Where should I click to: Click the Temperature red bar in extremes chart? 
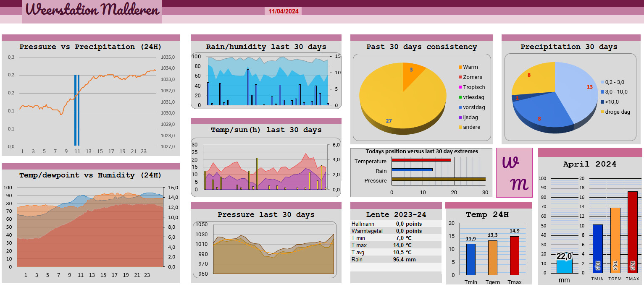tap(421, 160)
